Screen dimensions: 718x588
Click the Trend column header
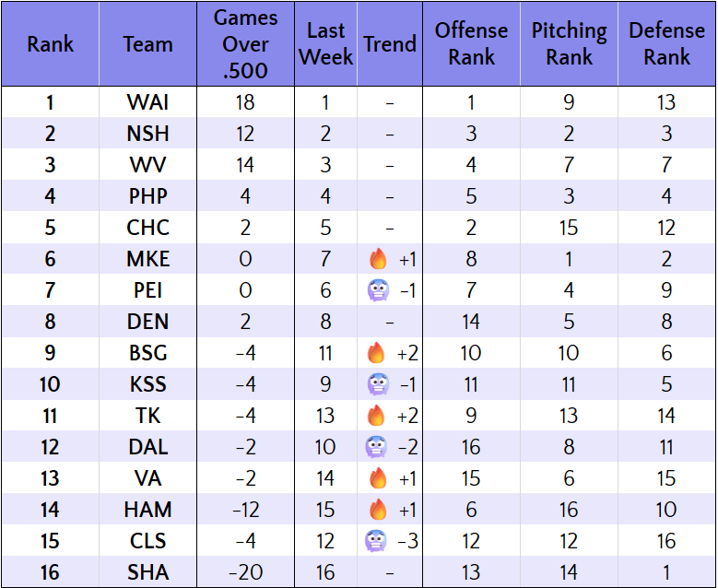tap(390, 44)
